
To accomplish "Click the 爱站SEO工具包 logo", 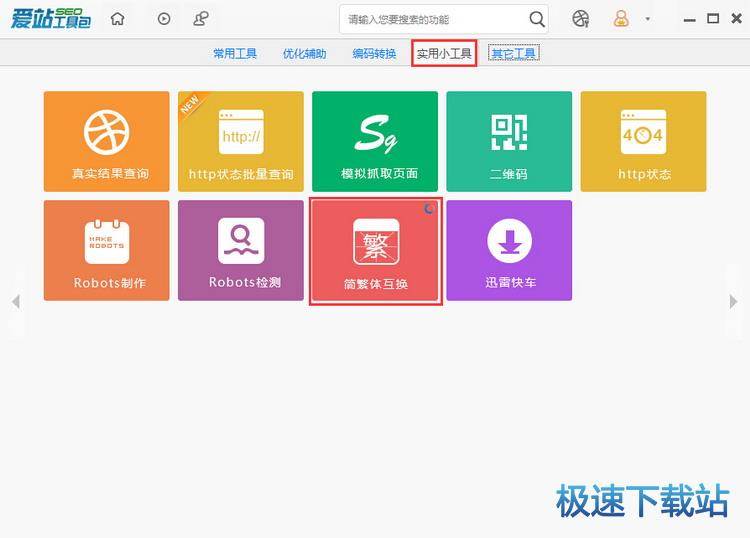I will [x=51, y=19].
